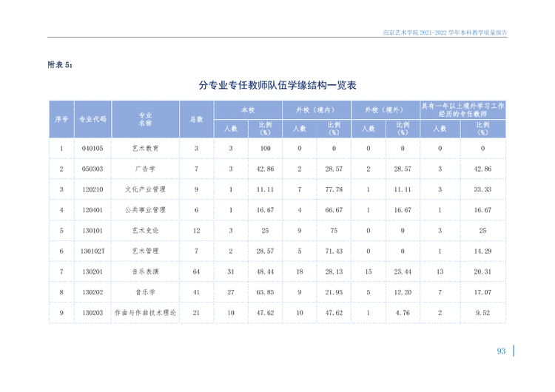Viewport: 555px width, 392px height.
Task: Click the 文化产业管理 cell
Action: (x=146, y=189)
